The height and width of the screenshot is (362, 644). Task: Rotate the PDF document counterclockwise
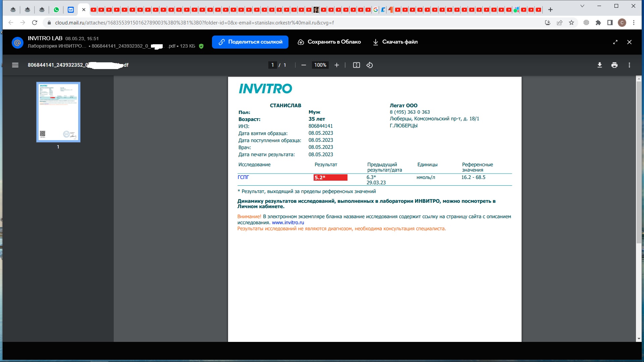pyautogui.click(x=370, y=65)
